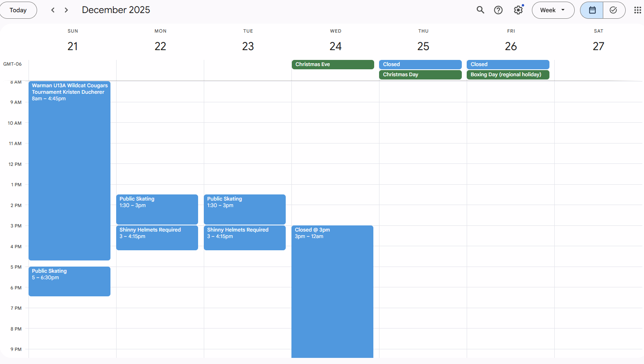Screen dimensions: 644x364
Task: Open the settings gear menu
Action: pyautogui.click(x=518, y=10)
